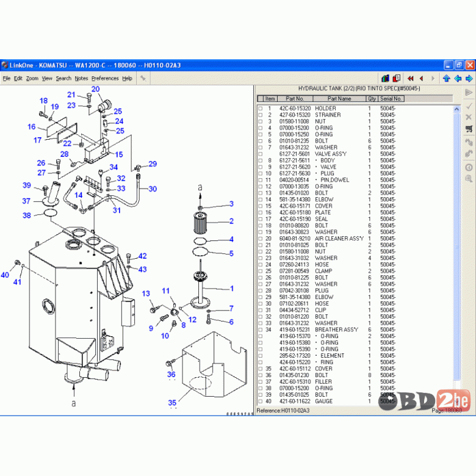Click callout 35 near the cover
The image size is (476, 476).
[172, 403]
